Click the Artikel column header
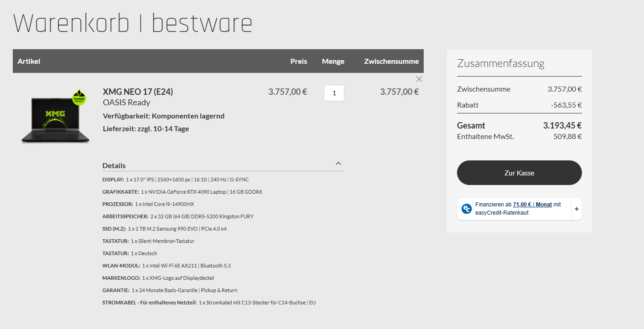This screenshot has width=644, height=329. pos(29,61)
